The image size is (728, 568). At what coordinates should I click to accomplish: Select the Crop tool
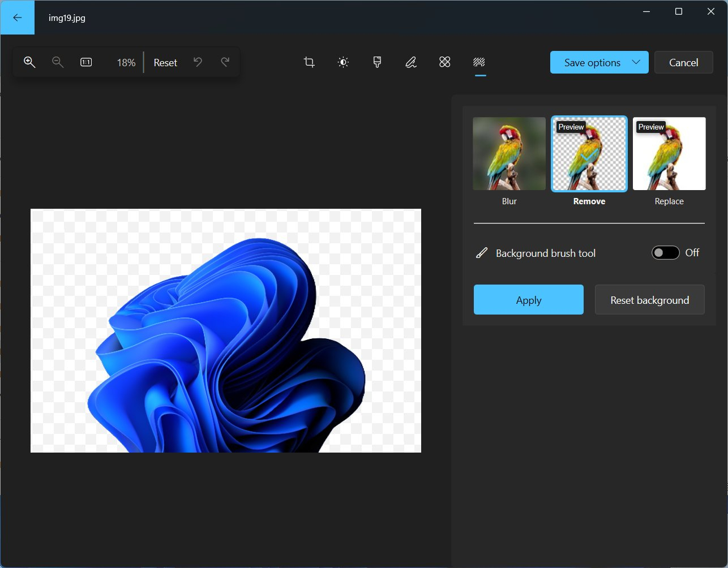pos(309,62)
